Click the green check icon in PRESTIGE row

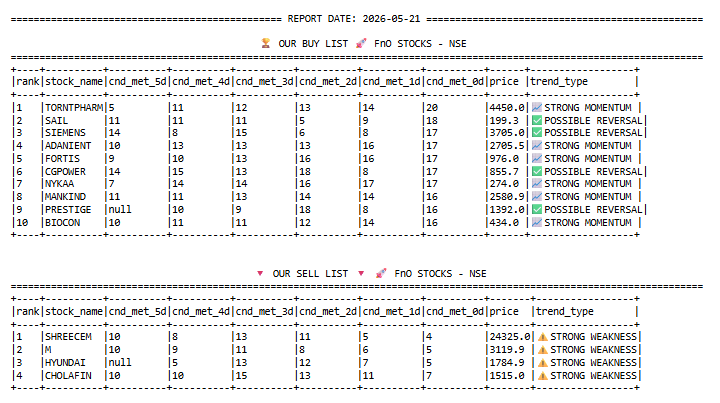[x=537, y=209]
